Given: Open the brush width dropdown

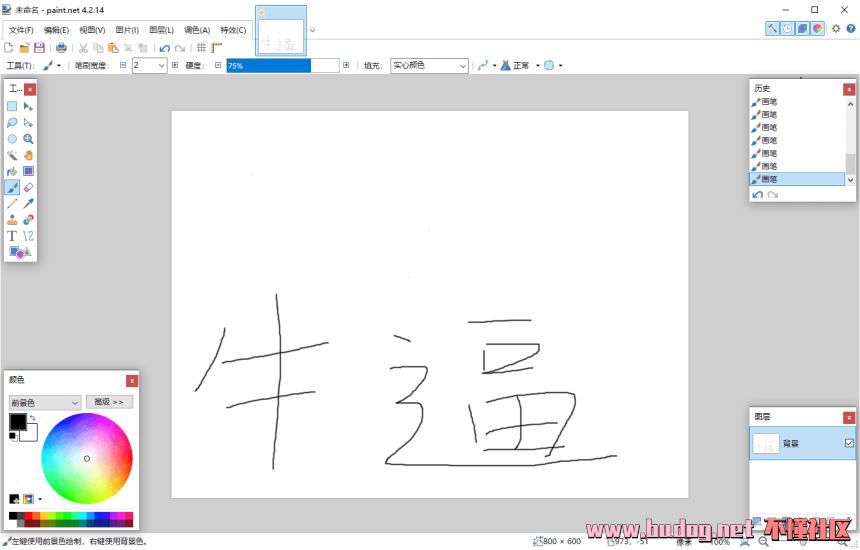Looking at the screenshot, I should 161,65.
